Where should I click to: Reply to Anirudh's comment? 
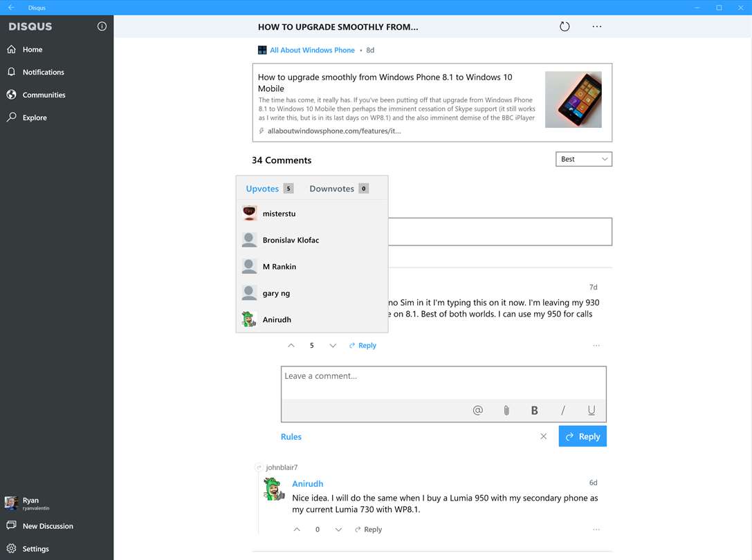point(368,530)
